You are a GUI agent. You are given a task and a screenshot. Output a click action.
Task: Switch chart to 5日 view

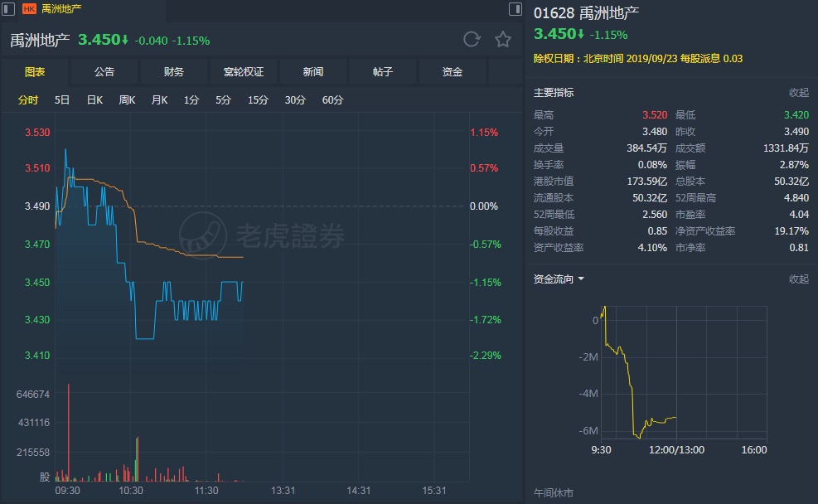[62, 100]
